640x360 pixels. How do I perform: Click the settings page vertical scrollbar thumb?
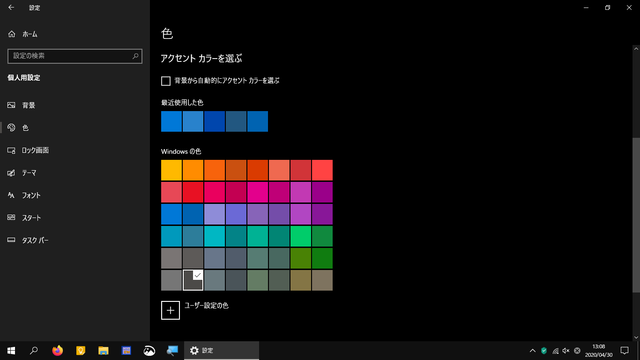tap(636, 215)
